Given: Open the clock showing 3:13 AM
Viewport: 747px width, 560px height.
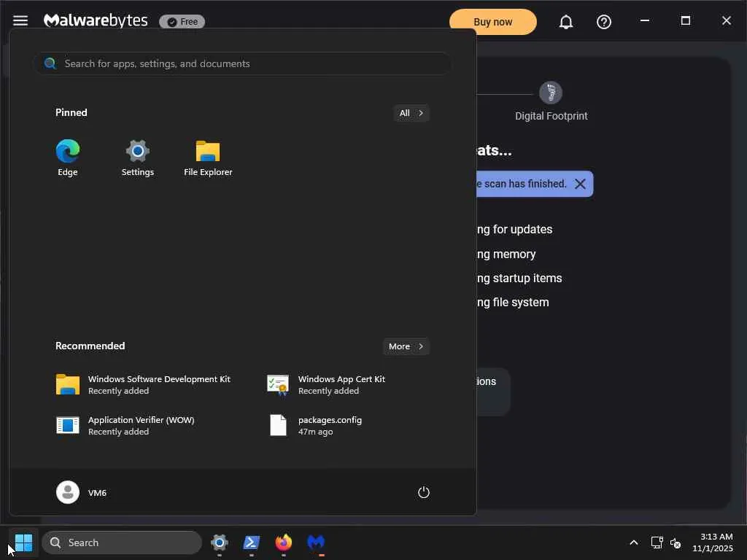Looking at the screenshot, I should (x=712, y=542).
